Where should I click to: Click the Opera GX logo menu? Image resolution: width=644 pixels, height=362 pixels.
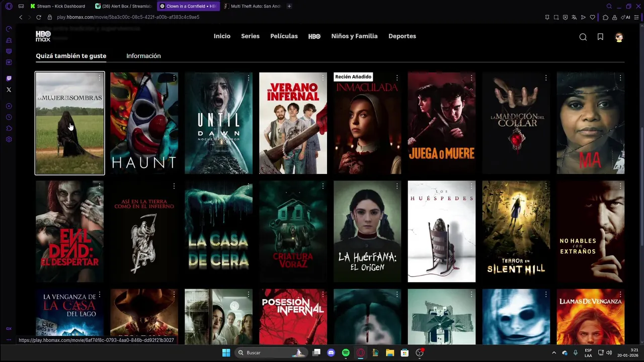click(x=9, y=6)
